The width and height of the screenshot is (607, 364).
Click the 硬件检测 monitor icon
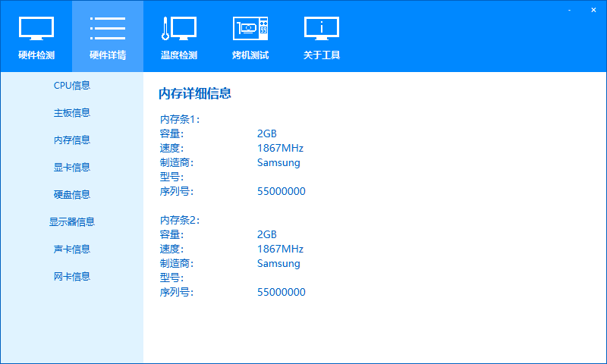(36, 29)
